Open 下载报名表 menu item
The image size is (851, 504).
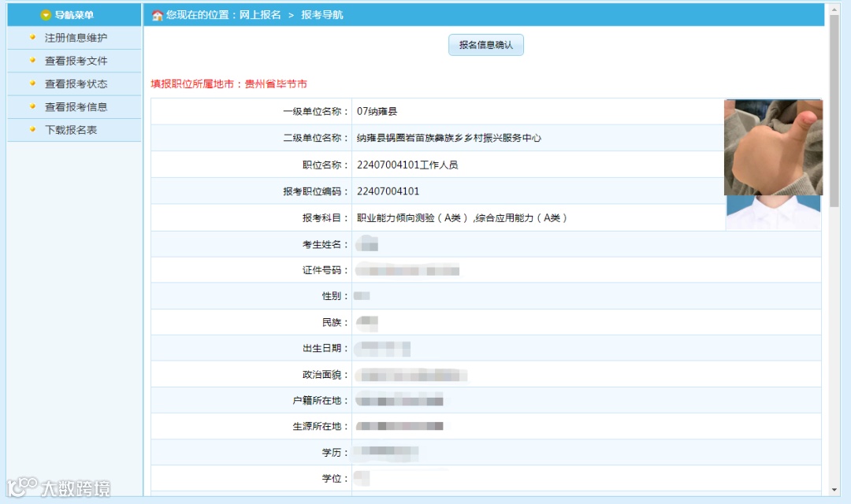click(x=71, y=130)
